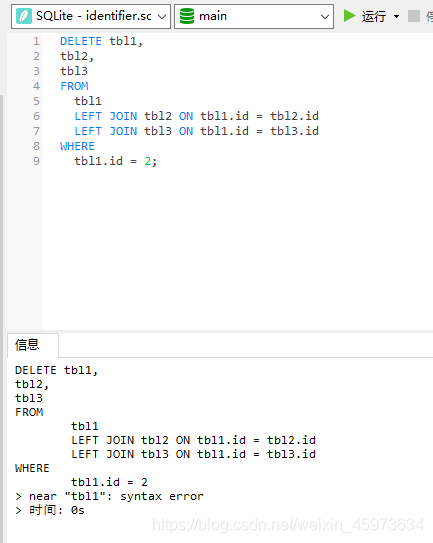Click the syntax error message line
The height and width of the screenshot is (543, 433).
tap(109, 496)
